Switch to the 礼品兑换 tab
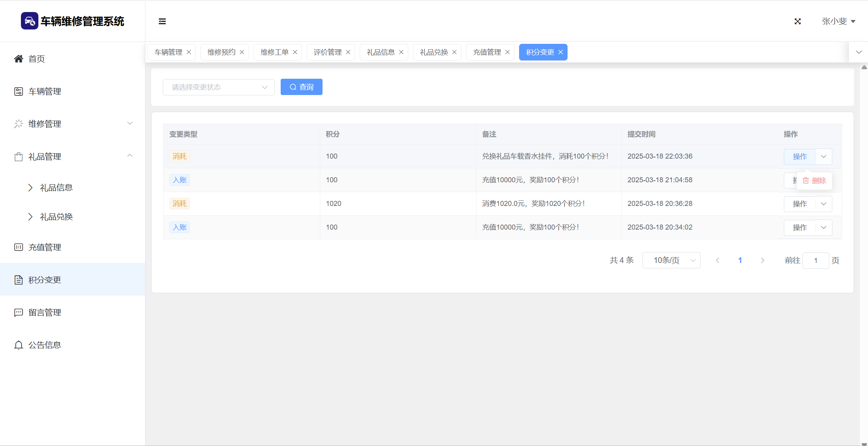This screenshot has width=868, height=446. [434, 52]
